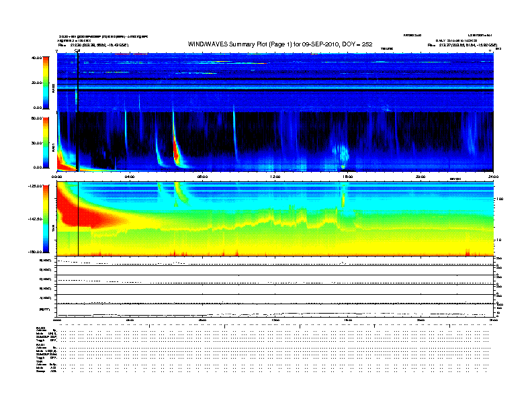This screenshot has width=532, height=411.
Task: Click the cyan burst cluster near 16:00 in RAD1
Action: 342,154
